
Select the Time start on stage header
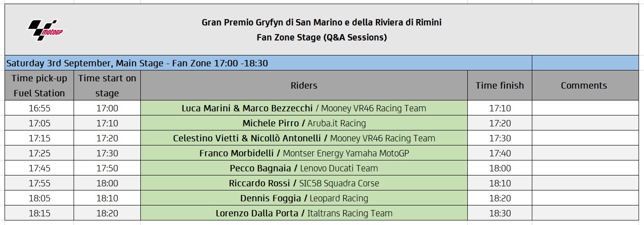pos(107,85)
